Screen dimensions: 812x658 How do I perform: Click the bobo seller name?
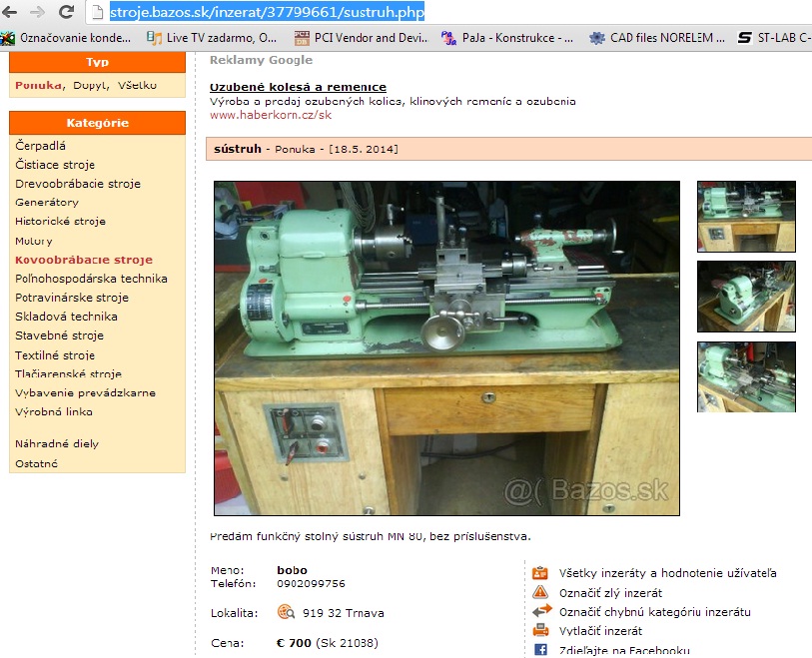pyautogui.click(x=292, y=570)
